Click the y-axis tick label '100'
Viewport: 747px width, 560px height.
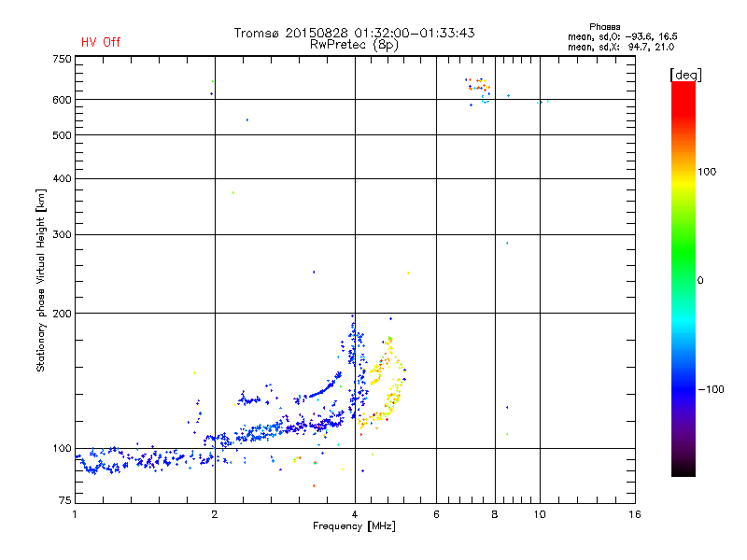(62, 448)
